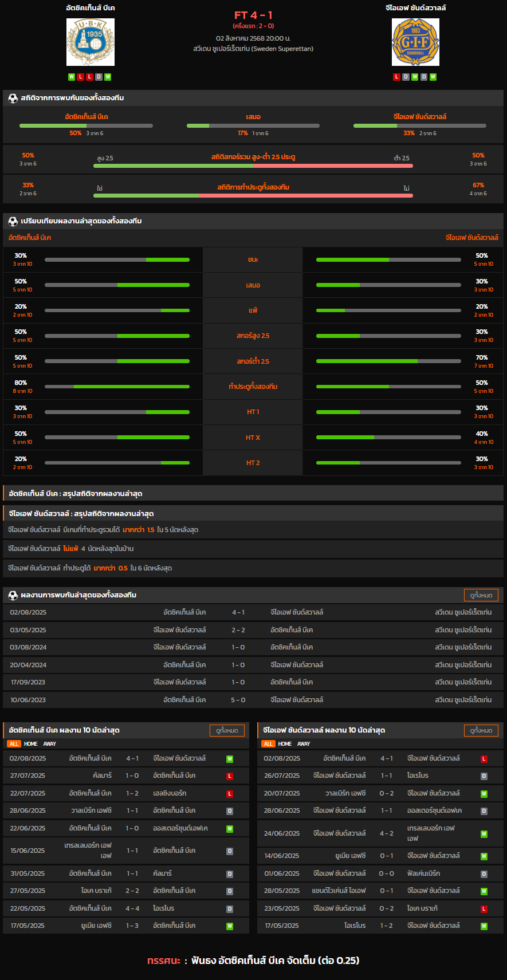The width and height of the screenshot is (507, 980).
Task: Click the ชนะ comparison row label
Action: click(x=253, y=260)
